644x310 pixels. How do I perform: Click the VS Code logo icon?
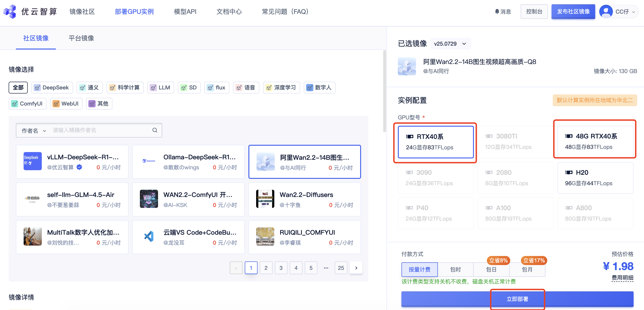point(149,236)
